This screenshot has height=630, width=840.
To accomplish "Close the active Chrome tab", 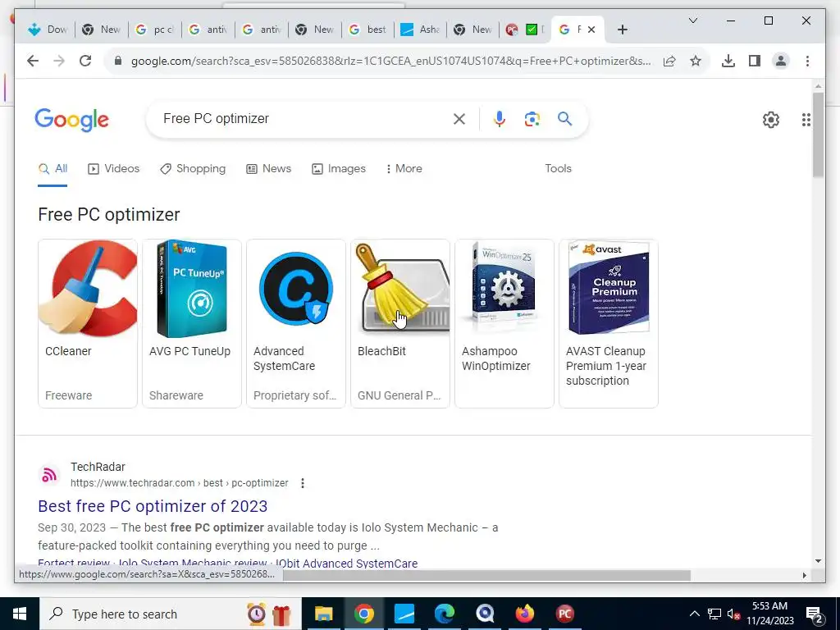I will coord(591,30).
